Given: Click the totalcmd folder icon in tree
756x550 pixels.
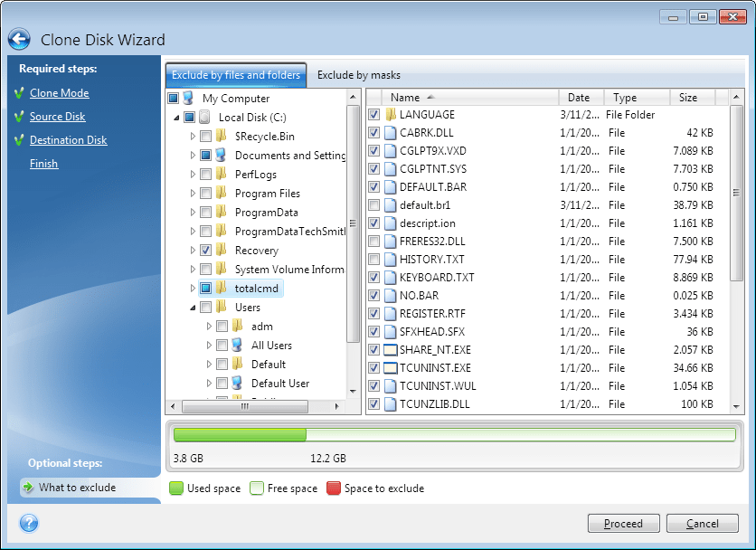Looking at the screenshot, I should click(221, 288).
